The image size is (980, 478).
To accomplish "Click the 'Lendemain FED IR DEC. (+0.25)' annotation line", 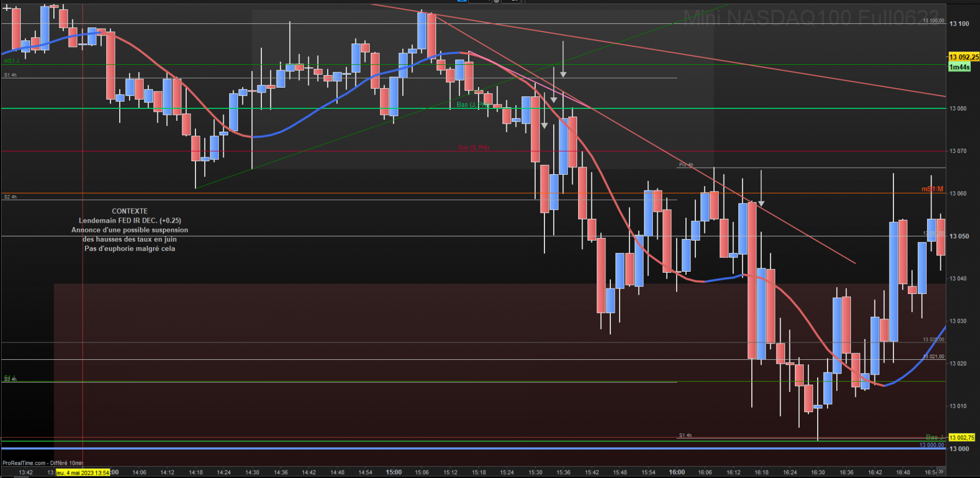I will (x=130, y=220).
